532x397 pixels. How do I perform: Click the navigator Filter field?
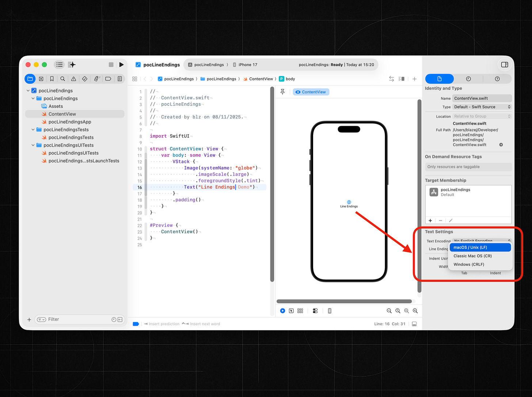pyautogui.click(x=80, y=320)
